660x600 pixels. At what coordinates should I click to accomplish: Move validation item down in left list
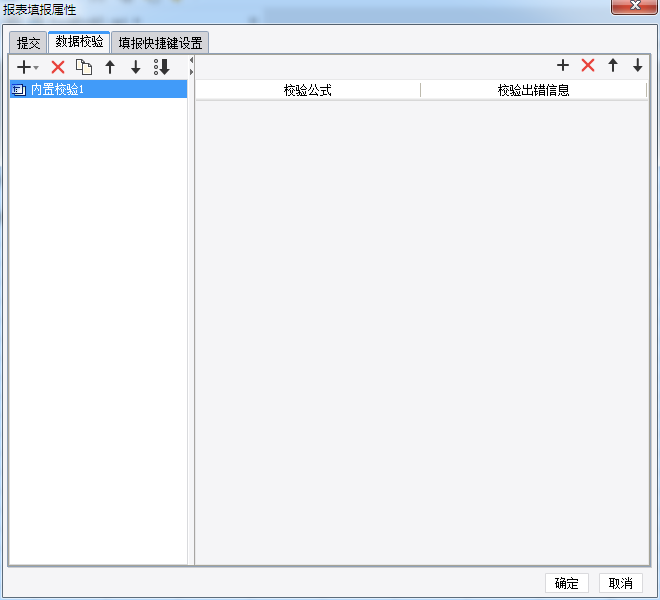coord(136,67)
